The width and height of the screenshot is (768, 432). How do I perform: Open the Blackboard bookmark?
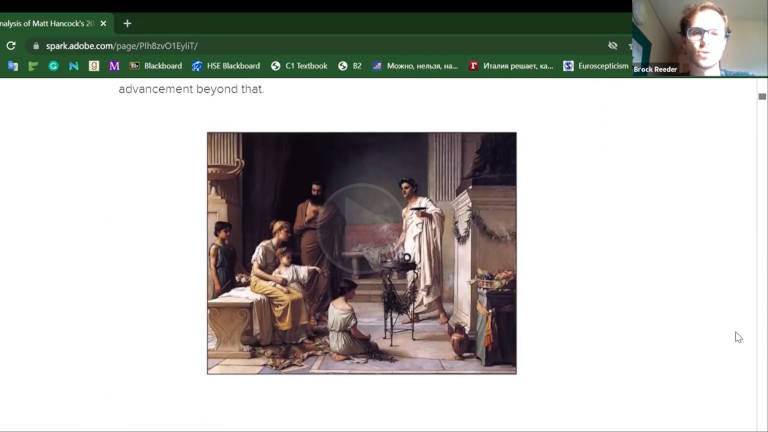156,66
